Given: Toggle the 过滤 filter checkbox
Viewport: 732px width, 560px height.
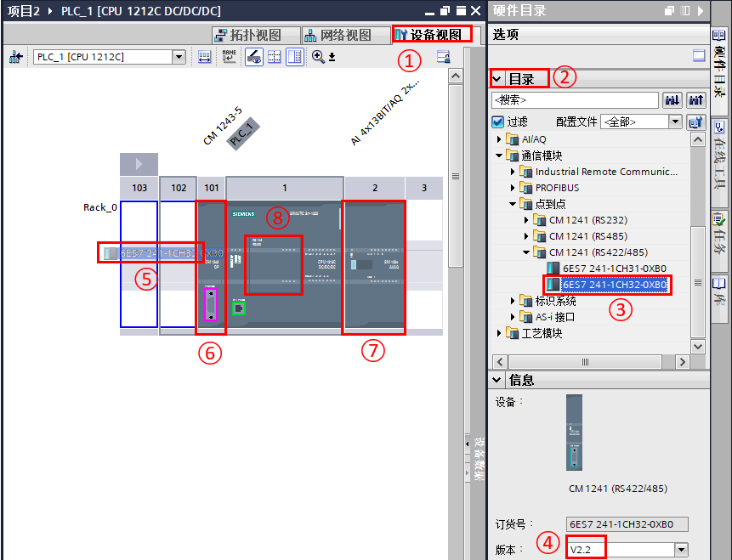Looking at the screenshot, I should [x=498, y=122].
